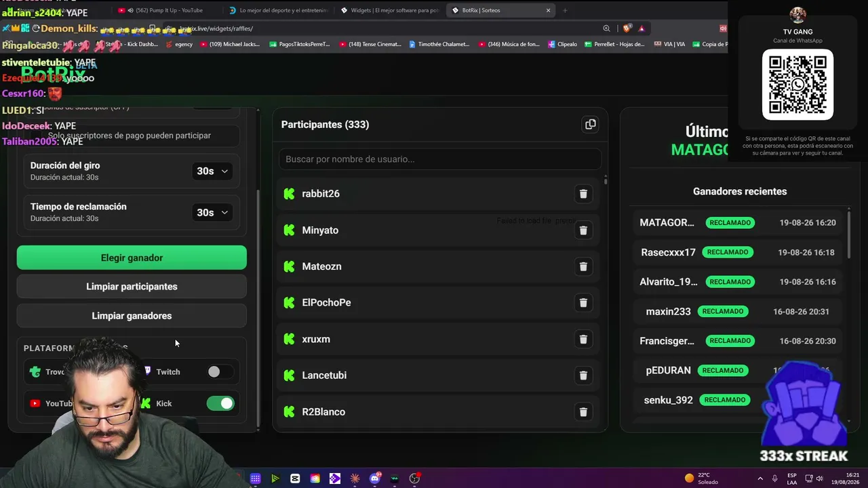Click the taskbar clock showing 16:21
This screenshot has height=488, width=868.
coord(845,479)
